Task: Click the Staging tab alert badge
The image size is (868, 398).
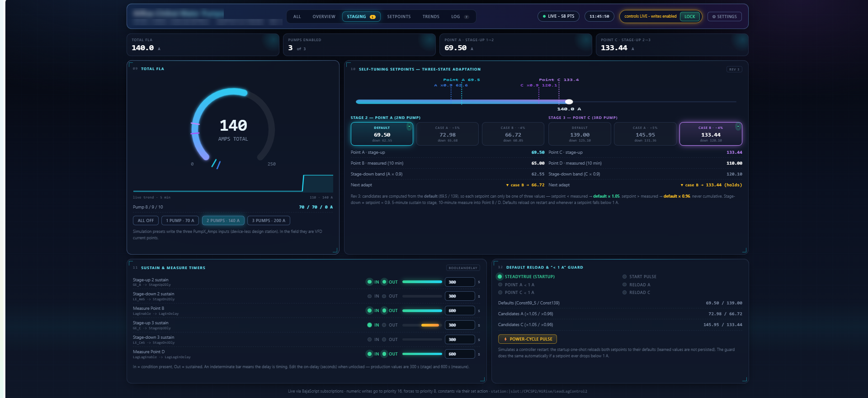Action: click(x=373, y=17)
